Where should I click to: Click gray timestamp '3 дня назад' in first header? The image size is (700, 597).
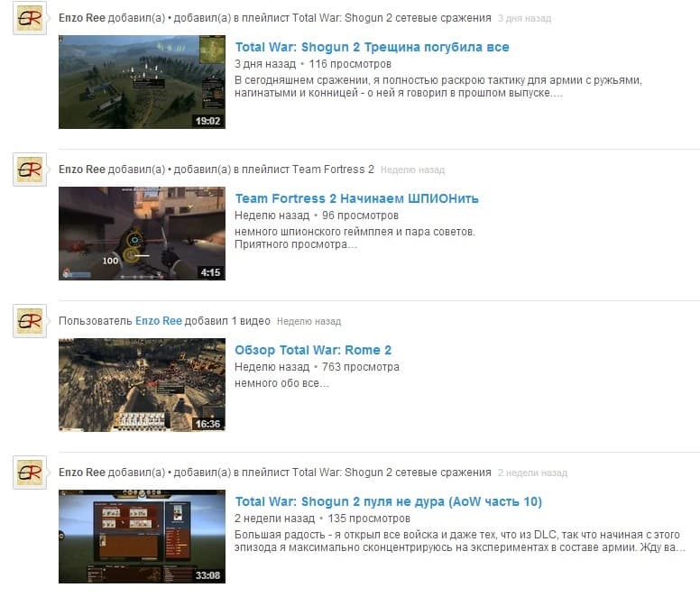525,19
